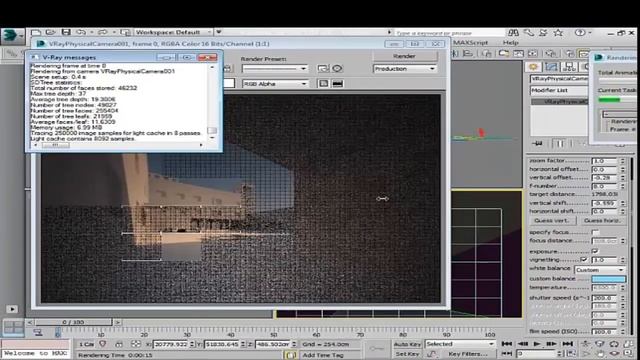Click the favorites star icon
640x360 pixels.
558,33
